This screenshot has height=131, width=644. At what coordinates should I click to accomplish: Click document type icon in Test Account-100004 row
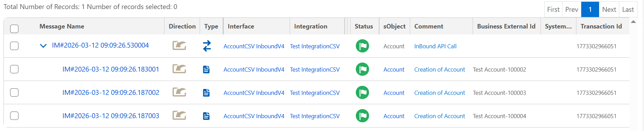(206, 116)
